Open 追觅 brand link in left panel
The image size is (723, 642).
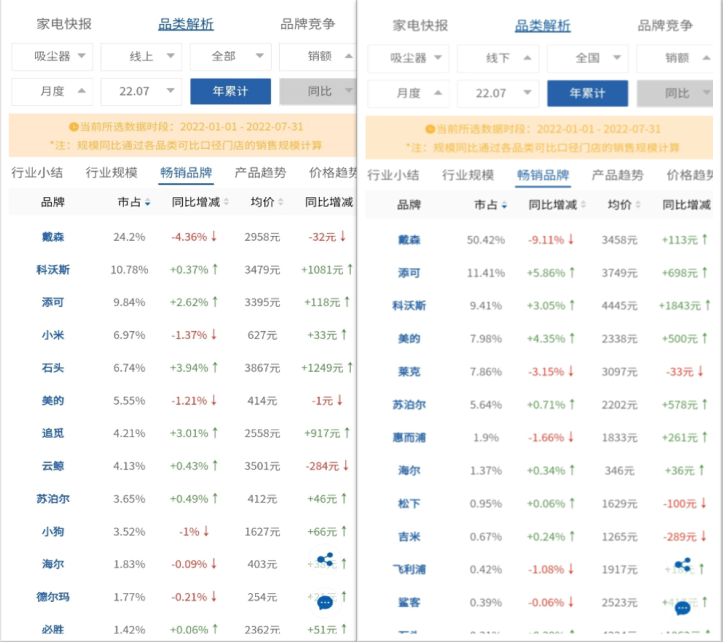(x=53, y=434)
